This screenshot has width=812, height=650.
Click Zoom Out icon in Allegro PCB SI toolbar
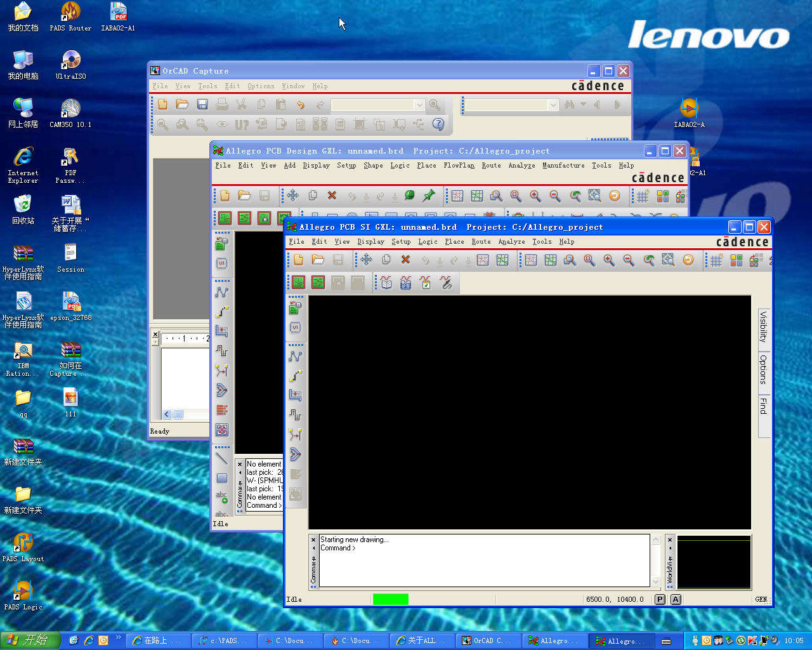click(x=629, y=260)
